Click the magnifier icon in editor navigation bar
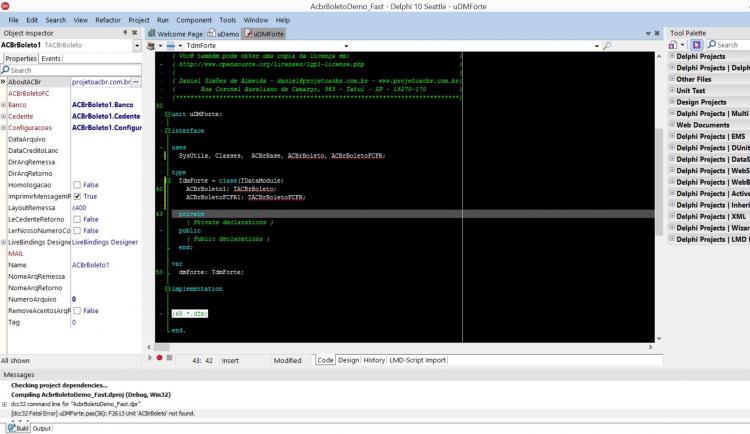750x434 pixels. pyautogui.click(x=607, y=45)
